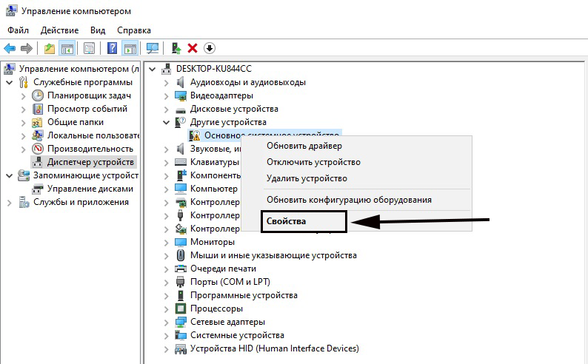Toggle the Show/Hide console tree icon

(x=67, y=48)
